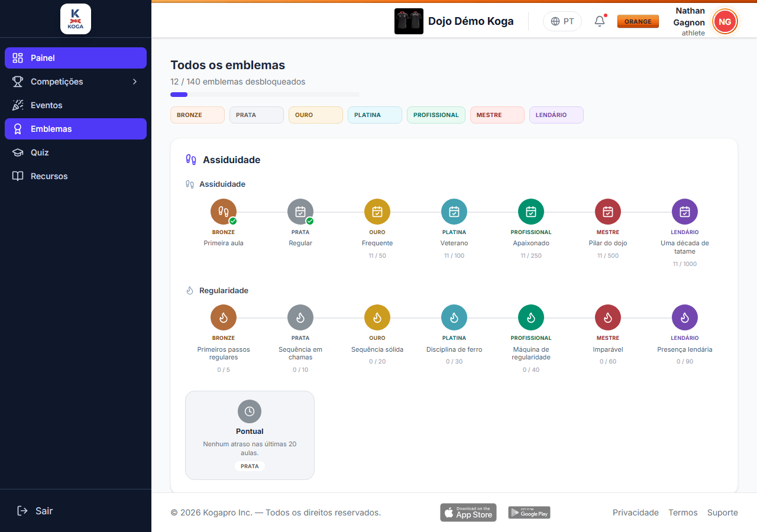Toggle the OURO filter chip
757x532 pixels.
(x=316, y=115)
